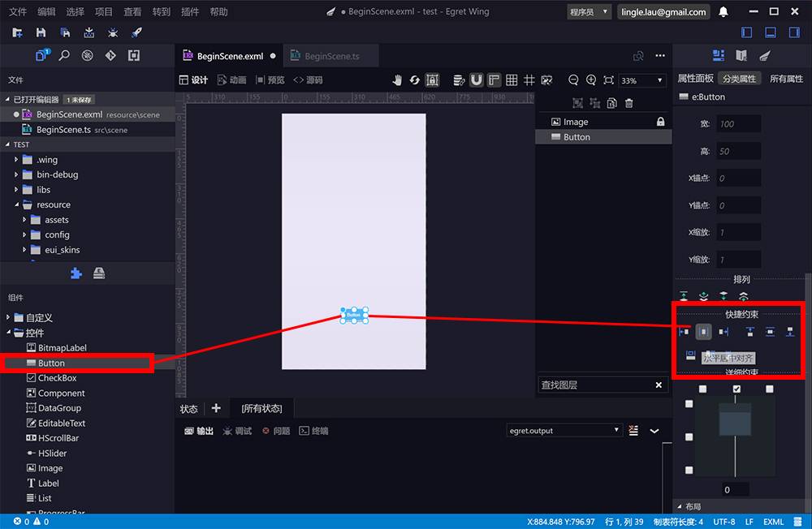Check the bottom constraint checkbox
The height and width of the screenshot is (529, 812).
pos(689,470)
